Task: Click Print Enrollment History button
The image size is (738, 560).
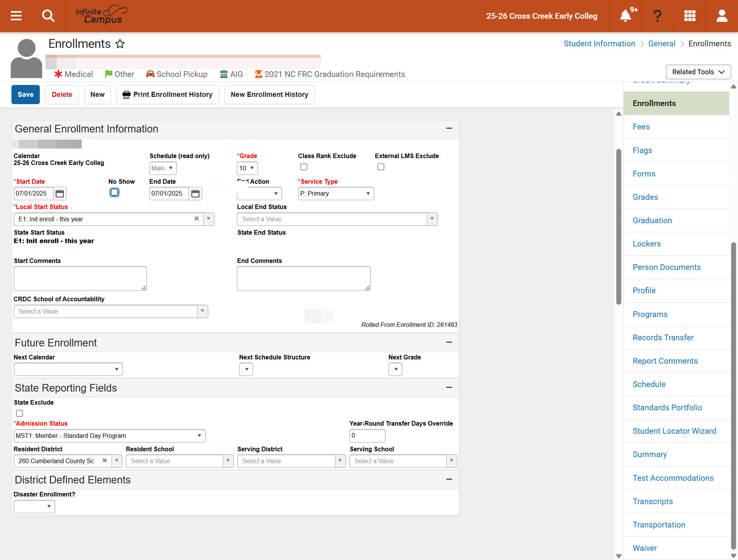Action: coord(168,95)
